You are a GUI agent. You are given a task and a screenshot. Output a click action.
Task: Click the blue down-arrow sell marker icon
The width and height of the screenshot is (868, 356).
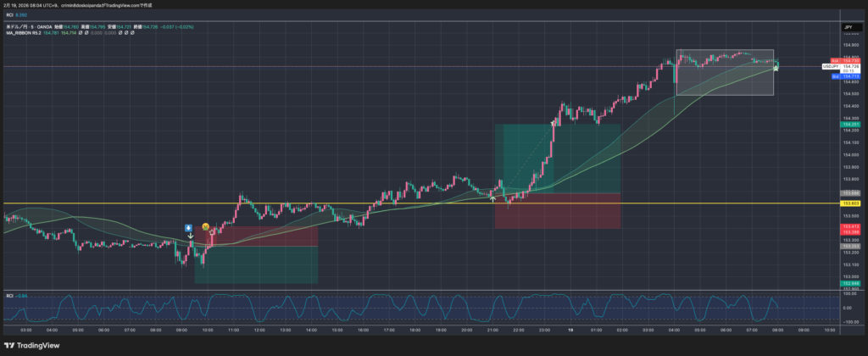tap(189, 227)
